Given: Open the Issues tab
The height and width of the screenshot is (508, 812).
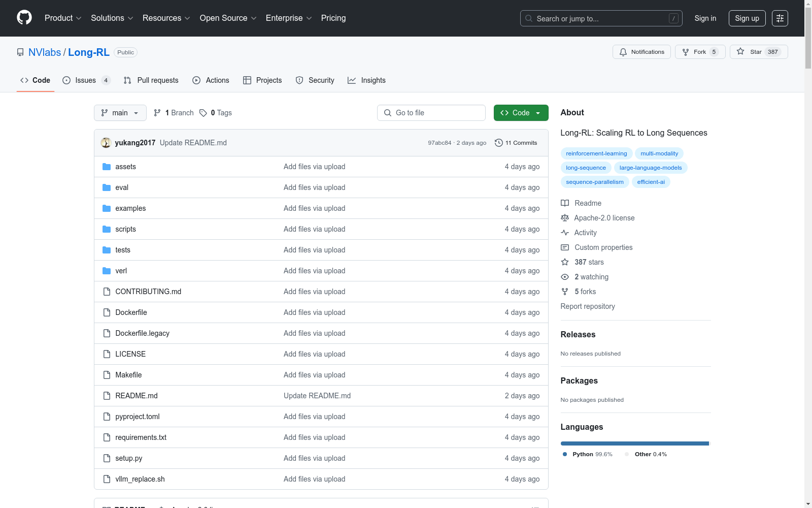Looking at the screenshot, I should [87, 80].
